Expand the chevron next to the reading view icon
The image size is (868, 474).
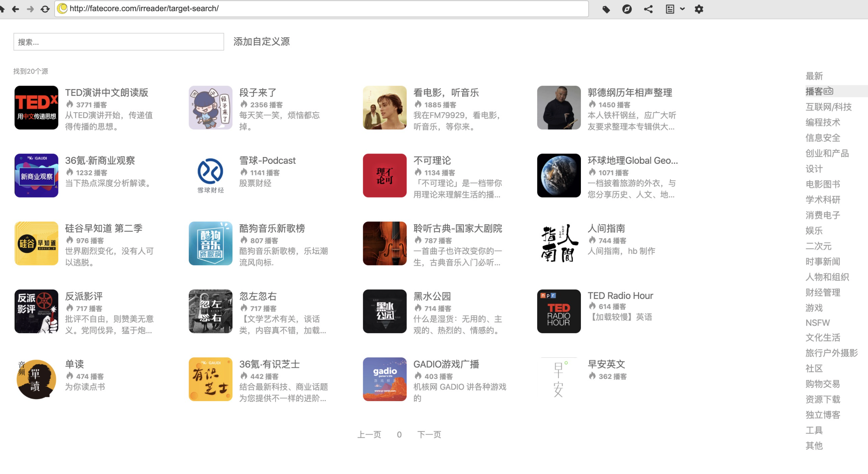click(682, 10)
